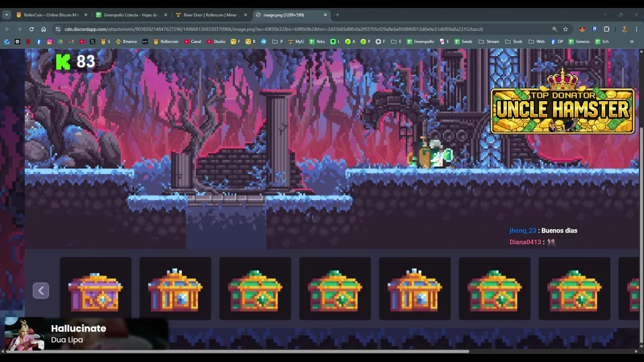This screenshot has height=362, width=644.
Task: Open the YouTube Canal bookmark
Action: coord(192,42)
